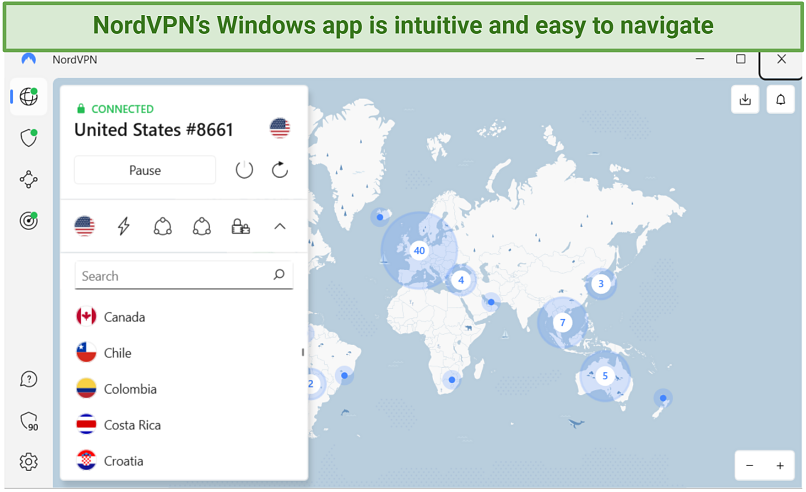The height and width of the screenshot is (492, 806).
Task: Click the Southeast Asia cluster marked 7
Action: [x=562, y=322]
